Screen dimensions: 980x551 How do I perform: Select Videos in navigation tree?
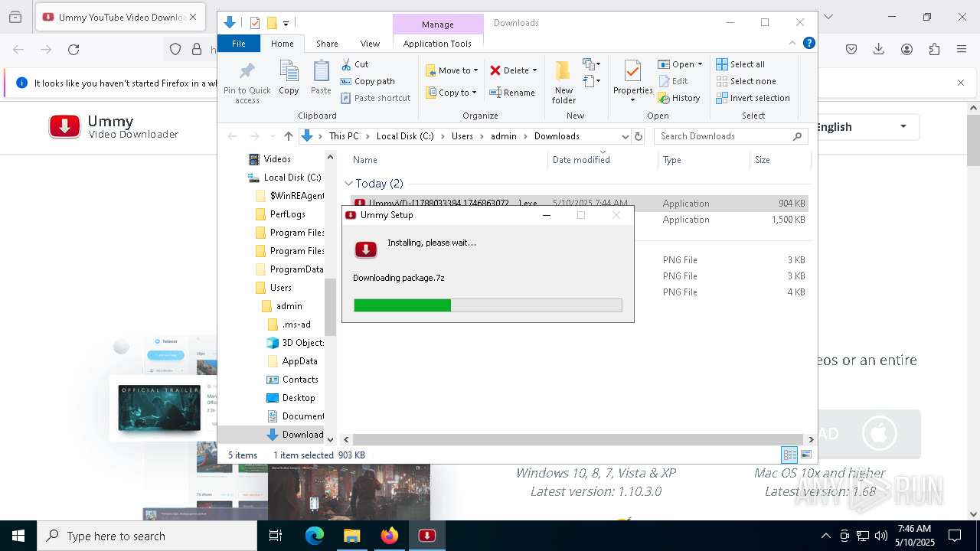click(x=277, y=159)
